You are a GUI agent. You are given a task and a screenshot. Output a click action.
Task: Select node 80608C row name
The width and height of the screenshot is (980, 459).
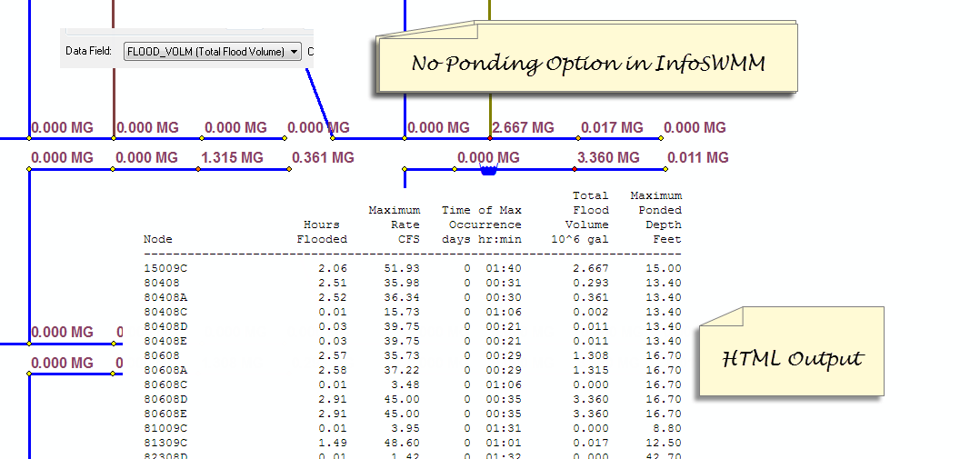click(x=165, y=384)
